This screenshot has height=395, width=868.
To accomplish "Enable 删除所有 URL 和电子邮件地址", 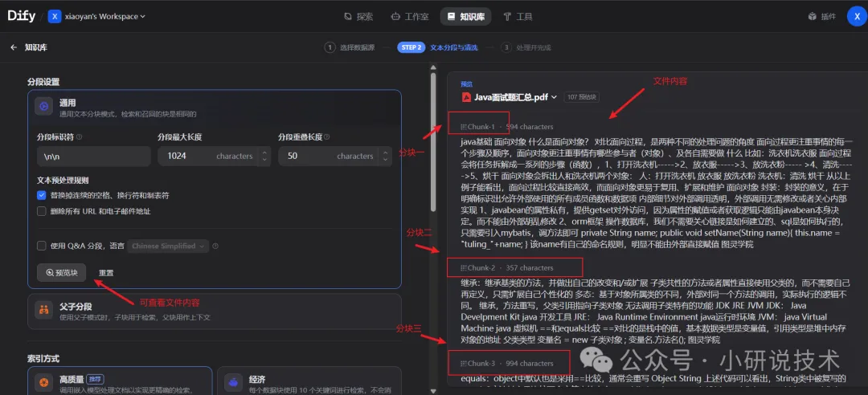I will tap(42, 211).
